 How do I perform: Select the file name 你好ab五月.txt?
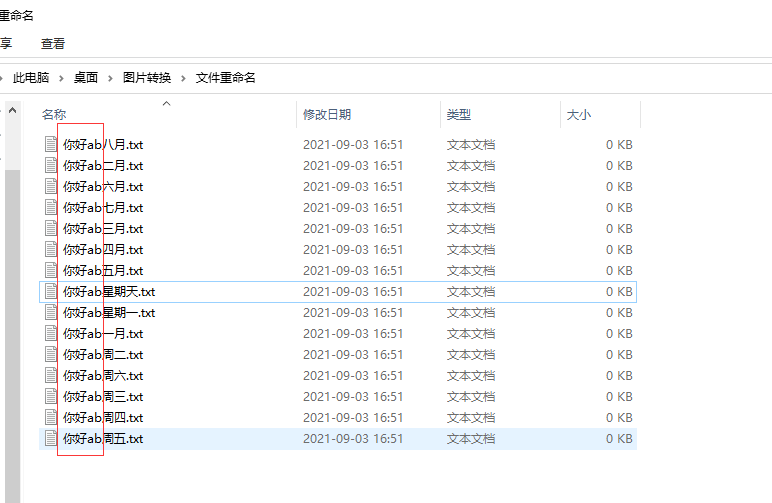[103, 271]
